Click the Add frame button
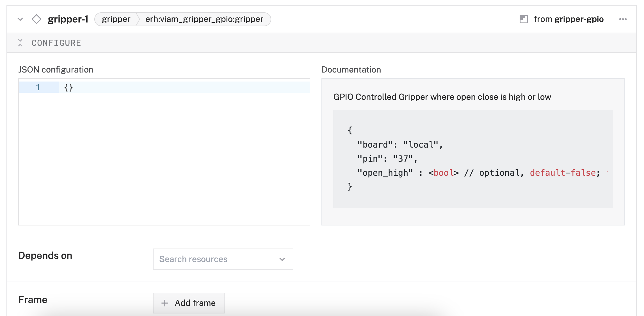This screenshot has height=316, width=644. pyautogui.click(x=189, y=303)
